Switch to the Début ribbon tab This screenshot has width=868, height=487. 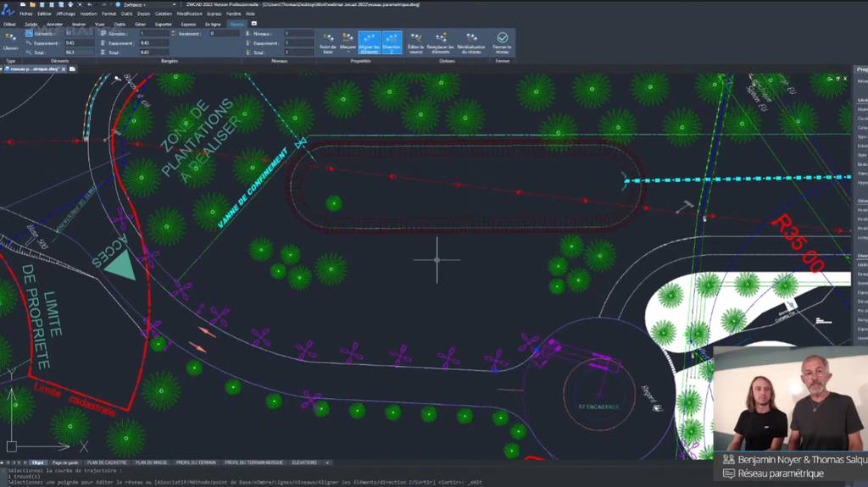(10, 25)
